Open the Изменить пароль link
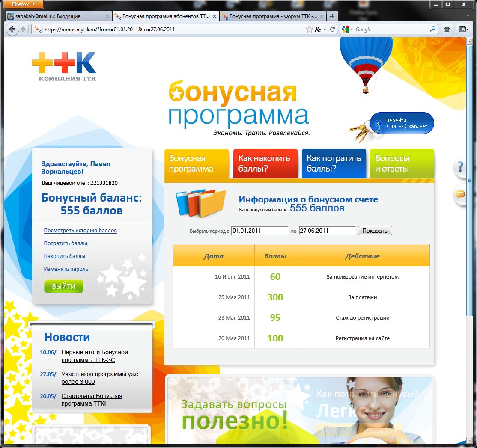 pyautogui.click(x=66, y=269)
